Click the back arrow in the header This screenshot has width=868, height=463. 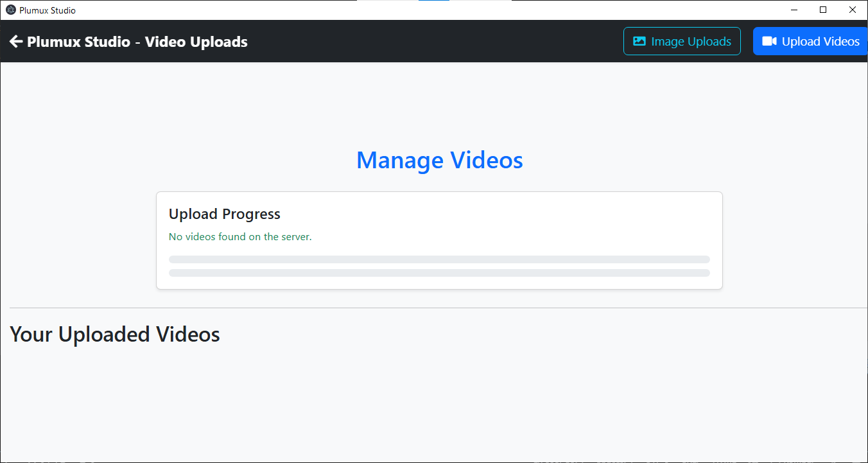[15, 41]
